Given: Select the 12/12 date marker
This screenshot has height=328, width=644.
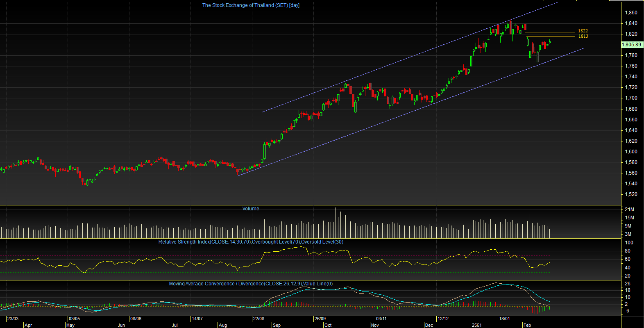Looking at the screenshot, I should pyautogui.click(x=443, y=319).
